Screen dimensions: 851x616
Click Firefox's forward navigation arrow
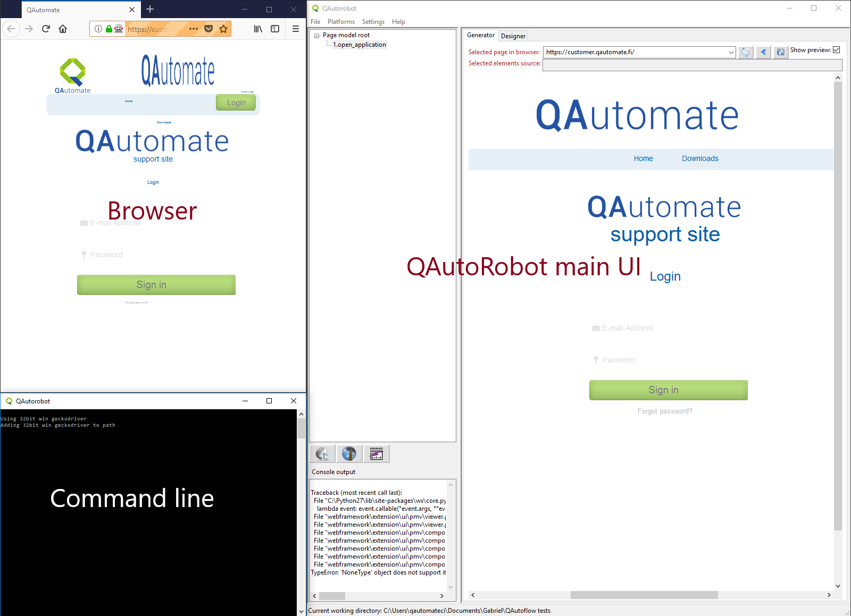point(29,29)
